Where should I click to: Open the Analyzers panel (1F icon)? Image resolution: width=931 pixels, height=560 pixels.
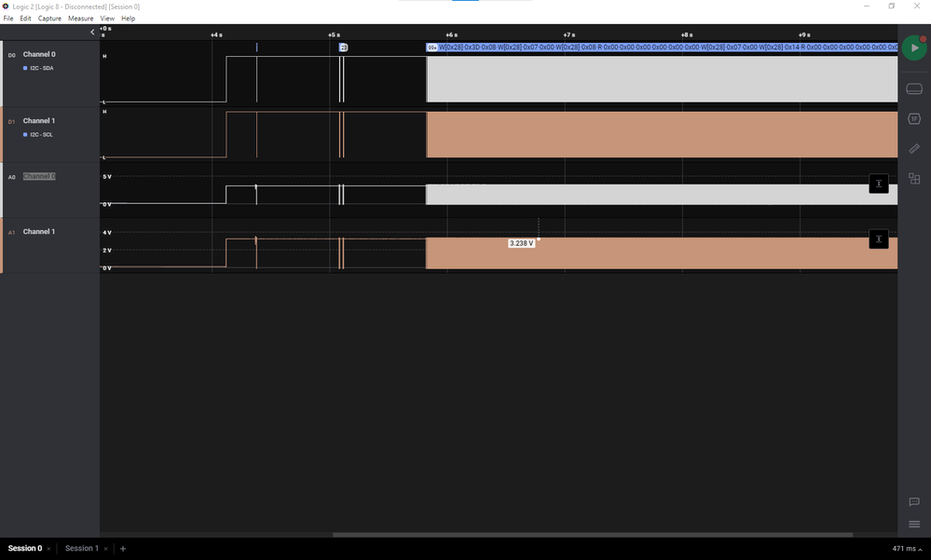[x=914, y=118]
